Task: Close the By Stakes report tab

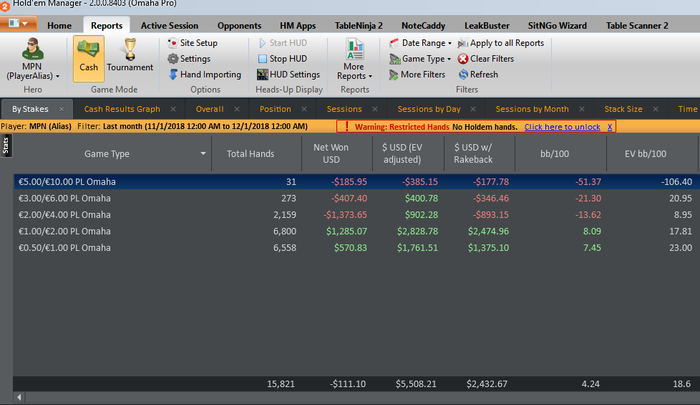Action: click(62, 109)
